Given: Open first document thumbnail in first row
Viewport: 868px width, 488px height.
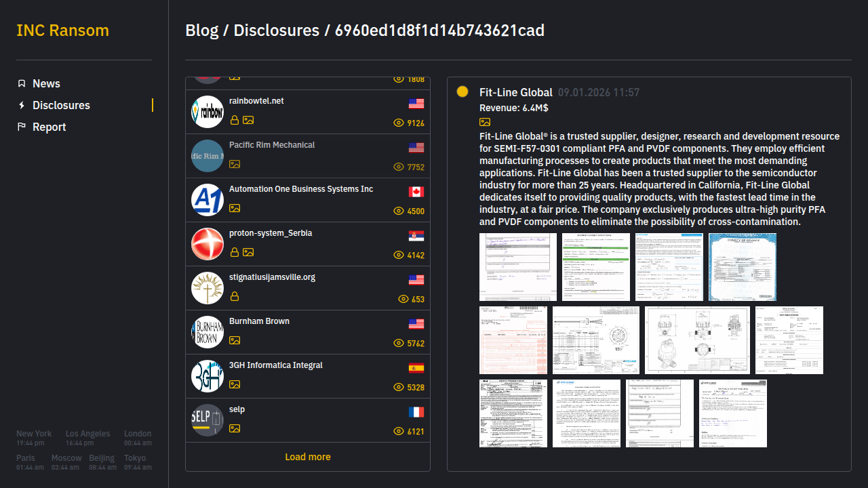Looking at the screenshot, I should pyautogui.click(x=518, y=267).
